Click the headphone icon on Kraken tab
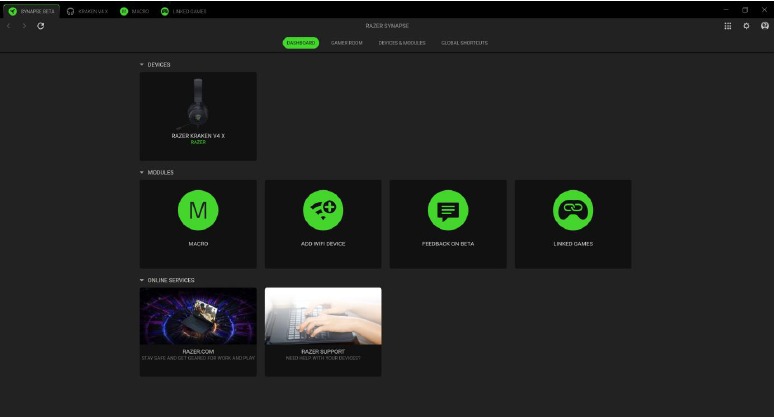This screenshot has height=417, width=775. [x=70, y=11]
